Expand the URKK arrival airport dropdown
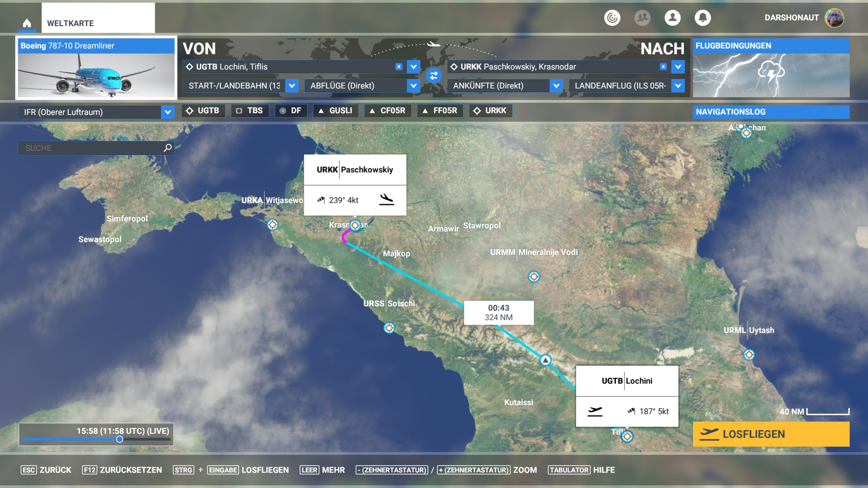 pos(678,67)
